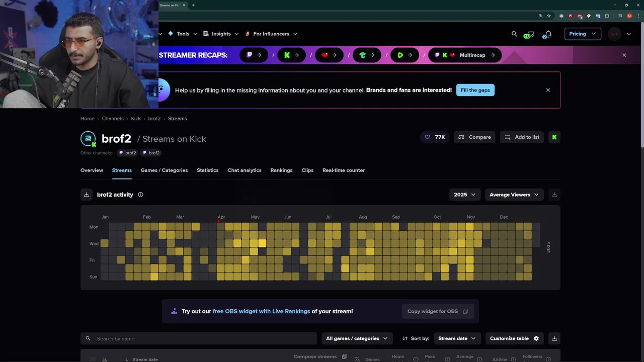Switch to Games / Categories tab
This screenshot has width=644, height=362.
164,170
